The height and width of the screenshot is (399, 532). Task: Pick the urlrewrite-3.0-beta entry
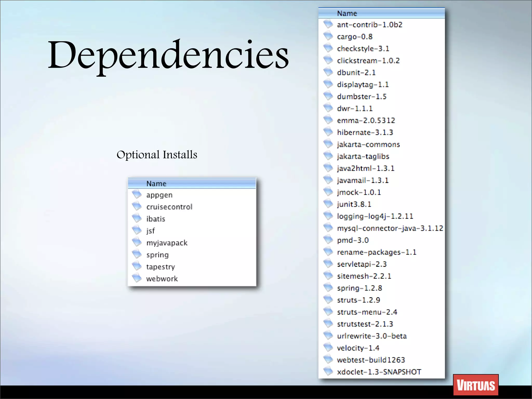[x=371, y=336]
